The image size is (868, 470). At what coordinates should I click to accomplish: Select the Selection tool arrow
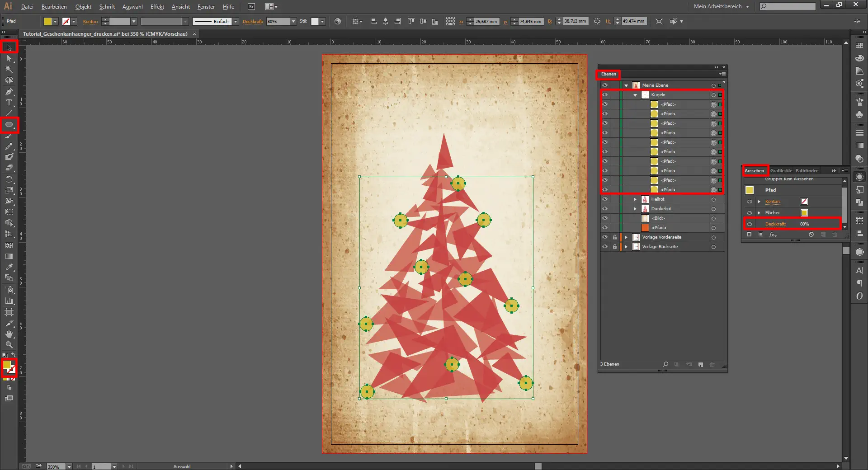click(9, 47)
